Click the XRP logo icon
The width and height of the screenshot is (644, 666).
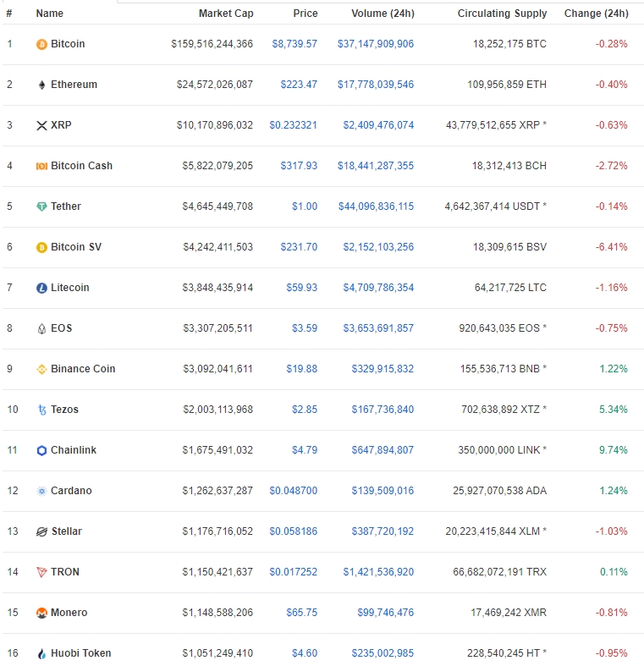pyautogui.click(x=41, y=125)
